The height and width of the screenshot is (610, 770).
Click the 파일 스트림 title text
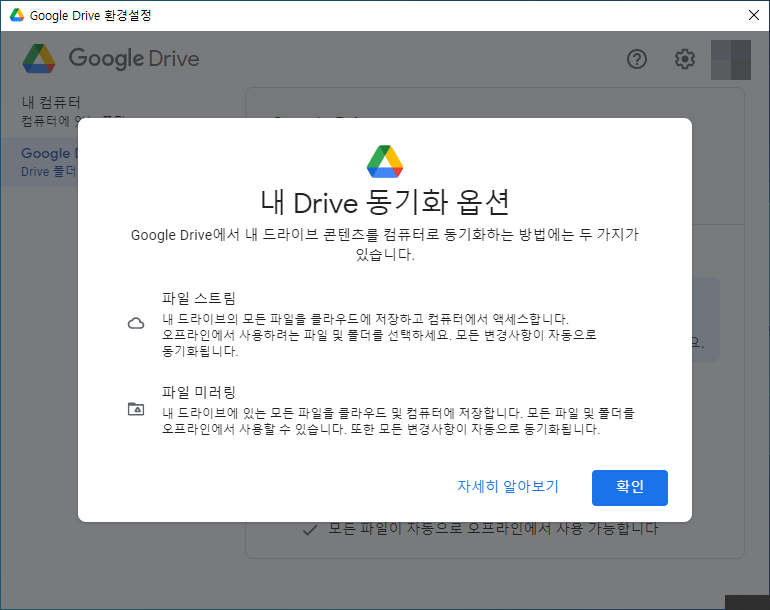coord(199,298)
